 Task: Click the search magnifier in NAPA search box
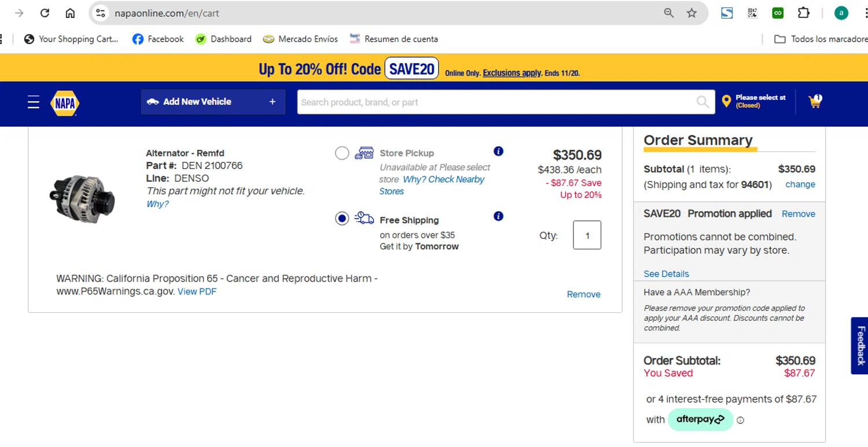coord(703,102)
